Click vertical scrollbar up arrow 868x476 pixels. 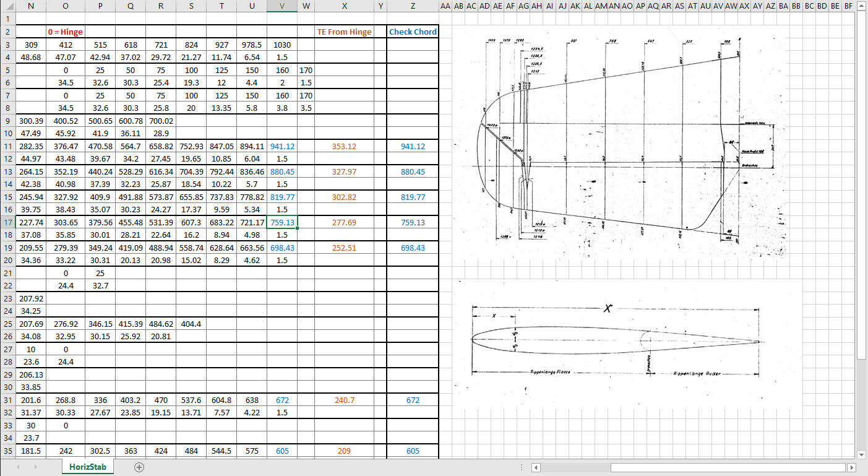(x=862, y=6)
